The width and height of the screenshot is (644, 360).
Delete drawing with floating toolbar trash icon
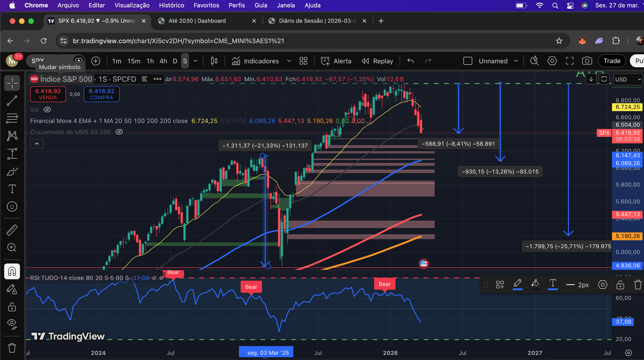[x=638, y=285]
